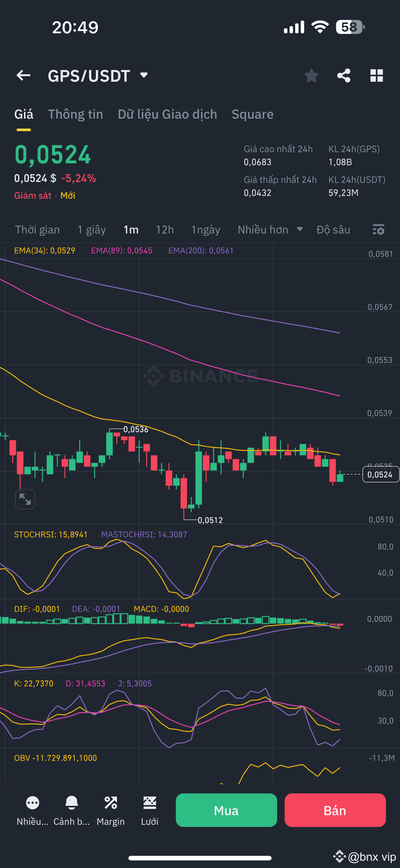Open the Nhiều... more options icon
Image resolution: width=400 pixels, height=868 pixels.
point(32,803)
